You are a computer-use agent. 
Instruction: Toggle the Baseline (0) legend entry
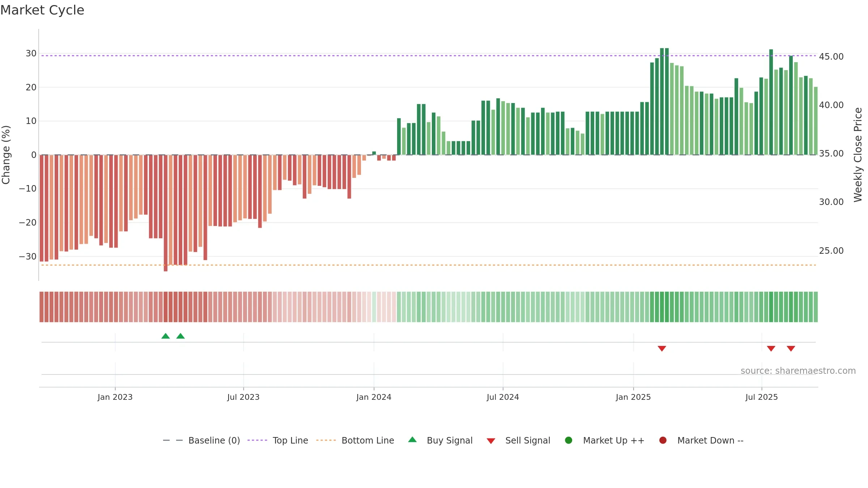[201, 440]
